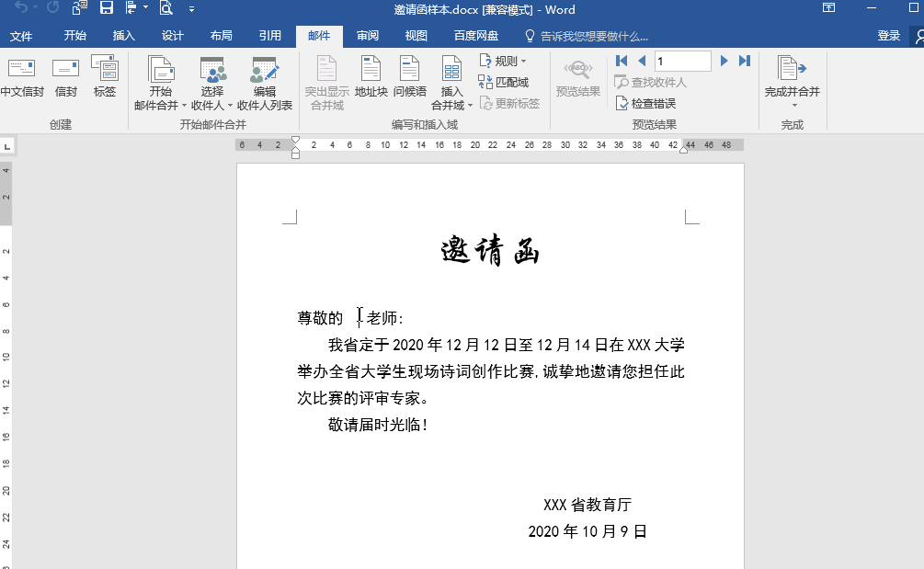The height and width of the screenshot is (569, 924).
Task: Click the paragraph indent icon right of Save
Action: click(x=131, y=7)
